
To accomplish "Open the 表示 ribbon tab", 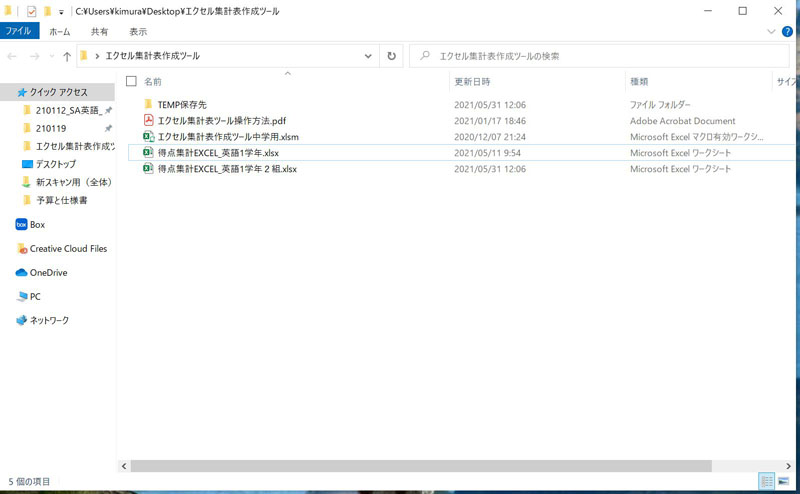I will click(139, 32).
